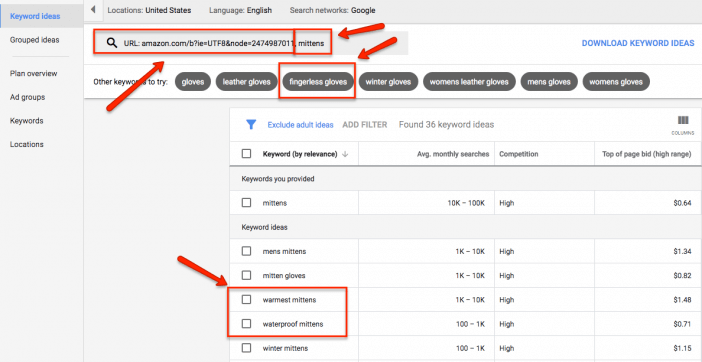Image resolution: width=702 pixels, height=362 pixels.
Task: Click 'waterproof mittens' keyword text
Action: (293, 324)
